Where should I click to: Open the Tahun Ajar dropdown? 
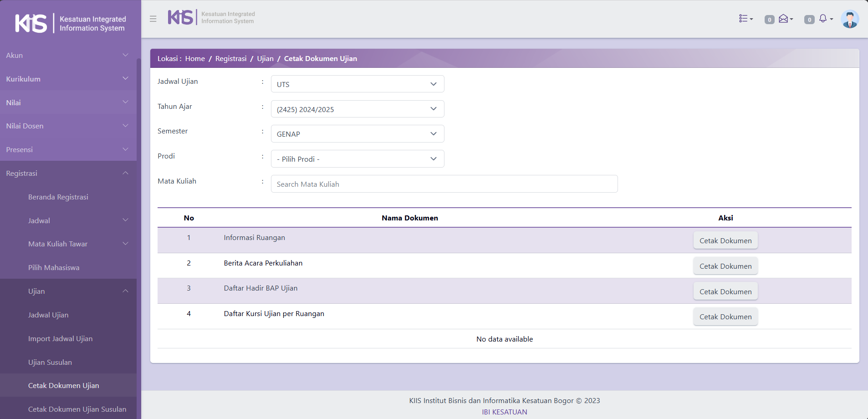[357, 109]
